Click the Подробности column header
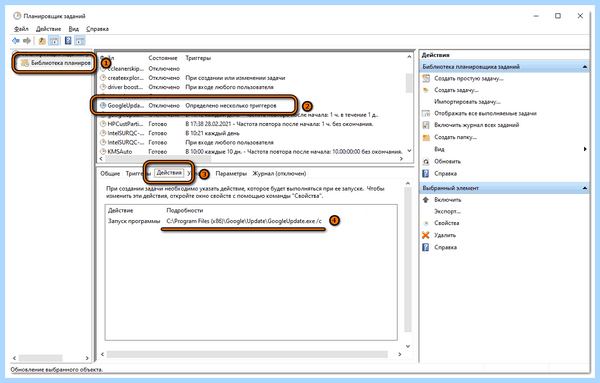 pos(184,210)
